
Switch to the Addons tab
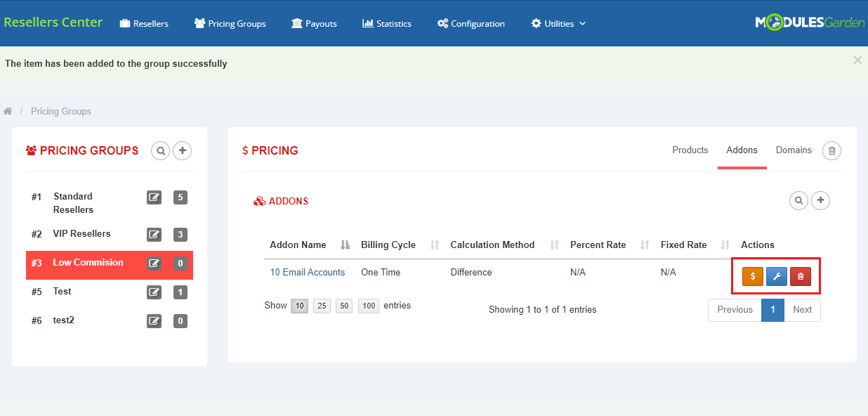742,150
